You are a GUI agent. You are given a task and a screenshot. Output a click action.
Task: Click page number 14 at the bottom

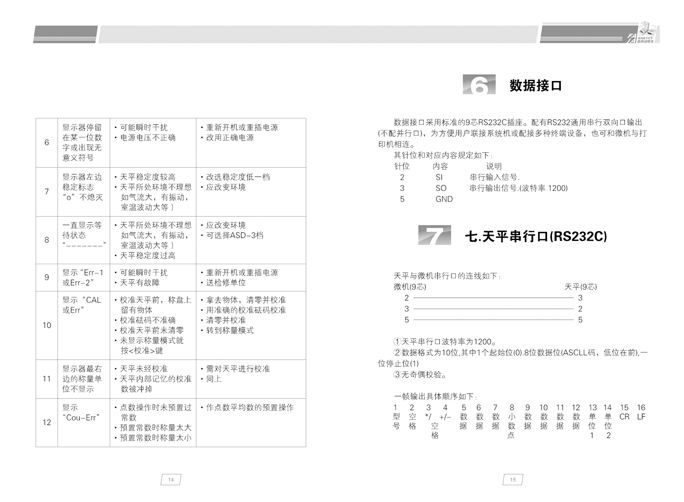click(171, 480)
